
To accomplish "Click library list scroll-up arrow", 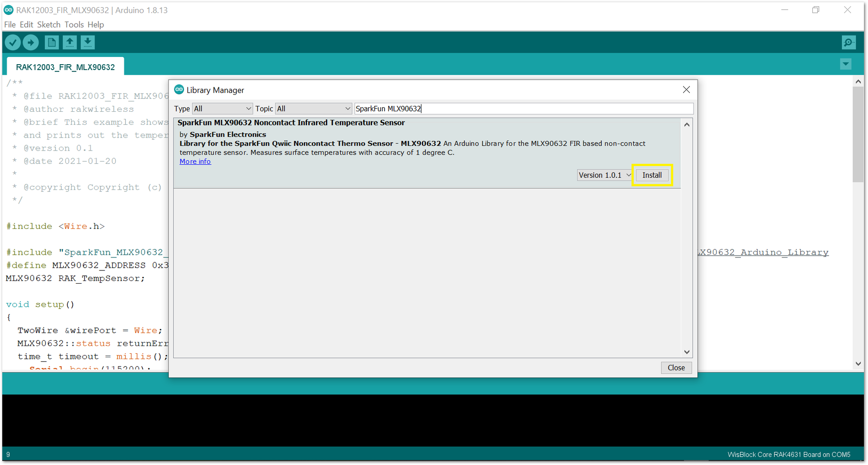I will pyautogui.click(x=687, y=124).
